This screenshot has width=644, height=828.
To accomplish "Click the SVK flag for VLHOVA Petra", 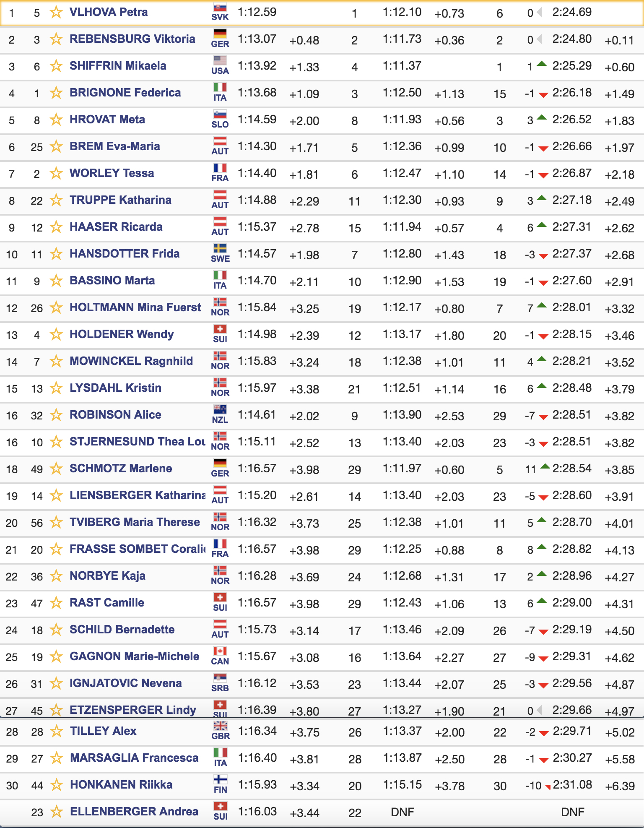I will pyautogui.click(x=220, y=7).
